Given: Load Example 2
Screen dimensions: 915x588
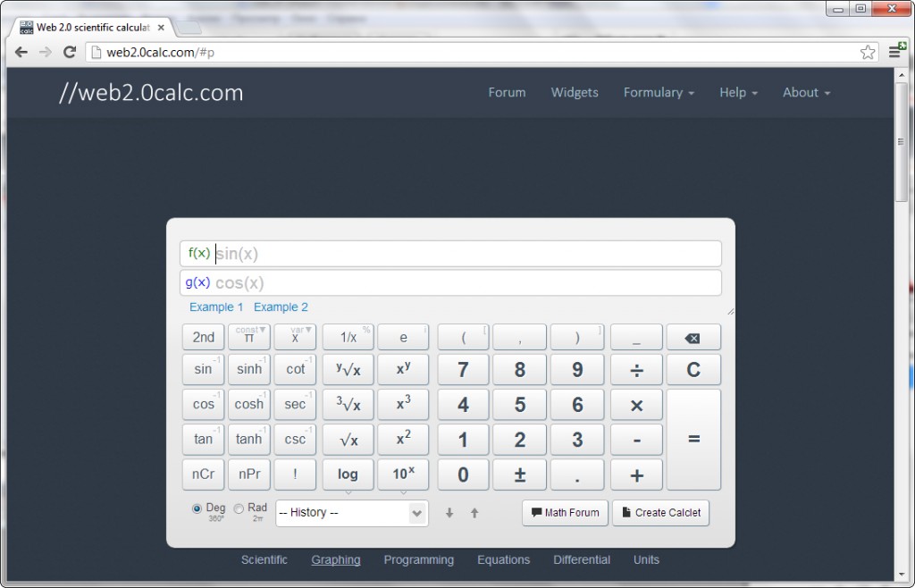Looking at the screenshot, I should pyautogui.click(x=281, y=307).
